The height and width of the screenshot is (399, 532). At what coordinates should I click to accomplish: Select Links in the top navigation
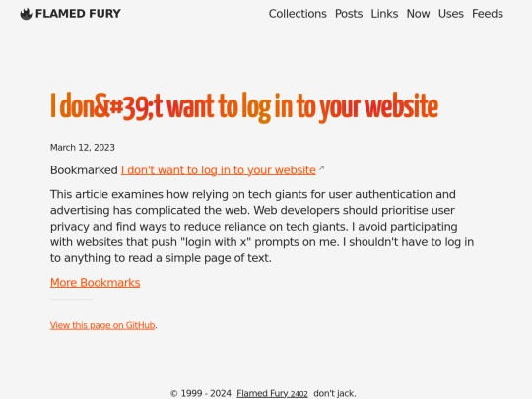coord(384,14)
